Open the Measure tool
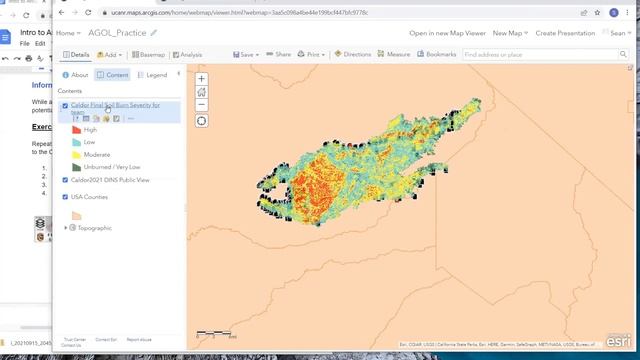The width and height of the screenshot is (640, 360). point(393,54)
